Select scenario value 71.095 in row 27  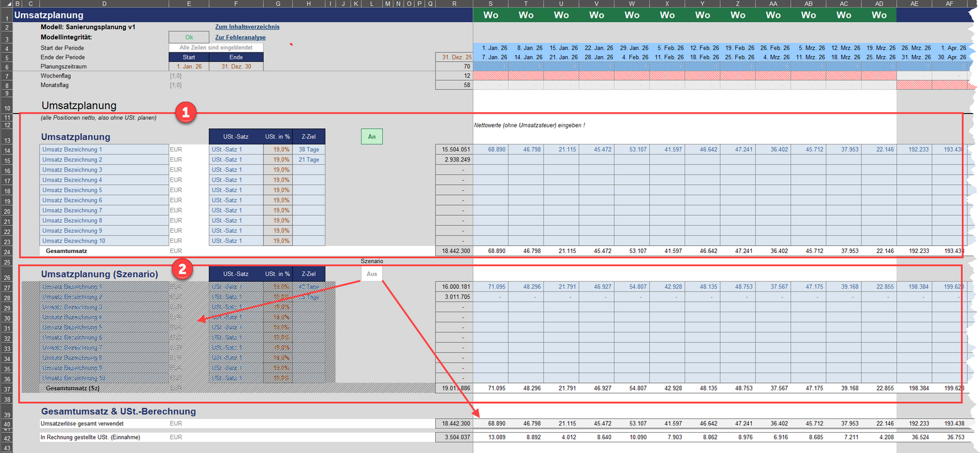coord(491,287)
